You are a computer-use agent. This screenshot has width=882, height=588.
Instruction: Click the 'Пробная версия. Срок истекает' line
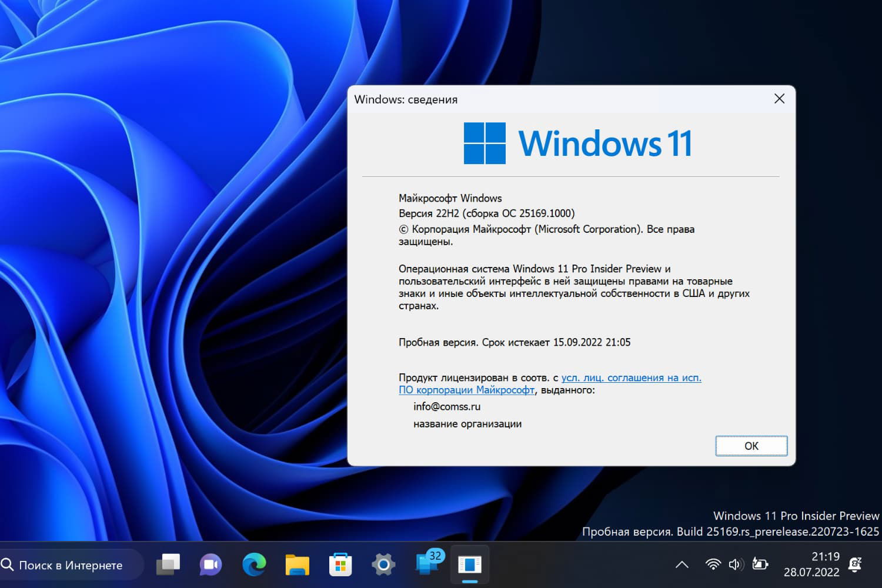[x=514, y=342]
